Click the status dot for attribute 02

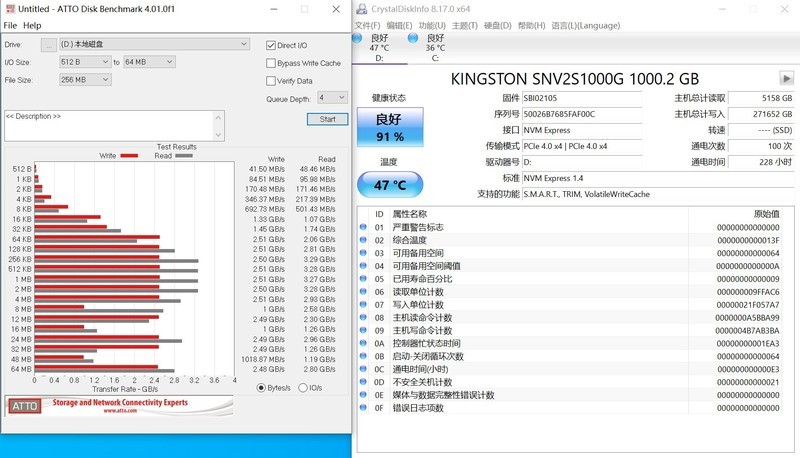[x=363, y=240]
